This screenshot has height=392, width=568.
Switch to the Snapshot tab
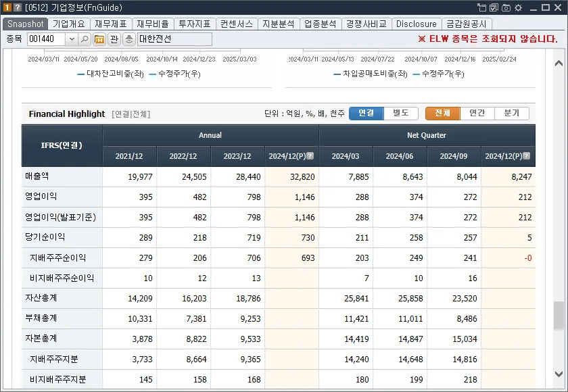coord(25,24)
